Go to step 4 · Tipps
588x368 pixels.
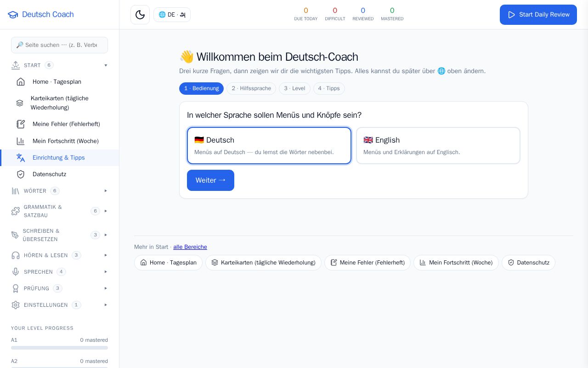point(329,88)
